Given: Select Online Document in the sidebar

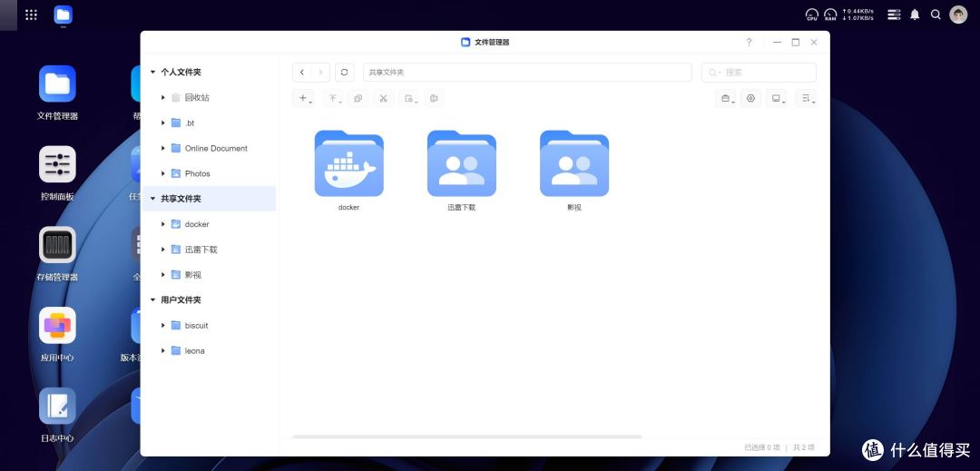Looking at the screenshot, I should tap(216, 148).
